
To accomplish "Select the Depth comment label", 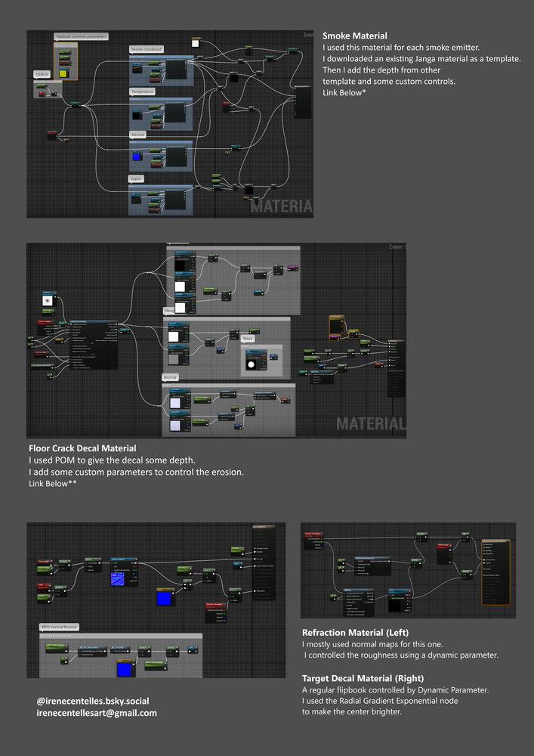I will coord(137,179).
